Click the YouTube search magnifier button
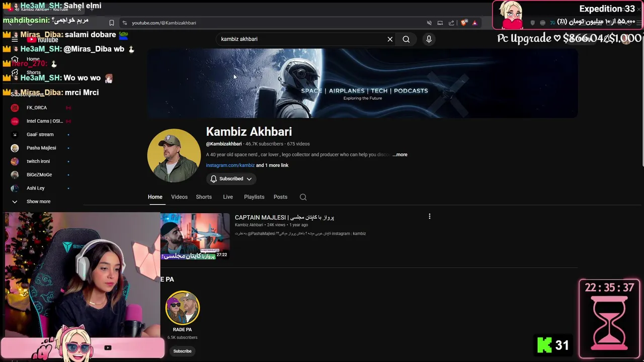The height and width of the screenshot is (362, 644). 406,39
